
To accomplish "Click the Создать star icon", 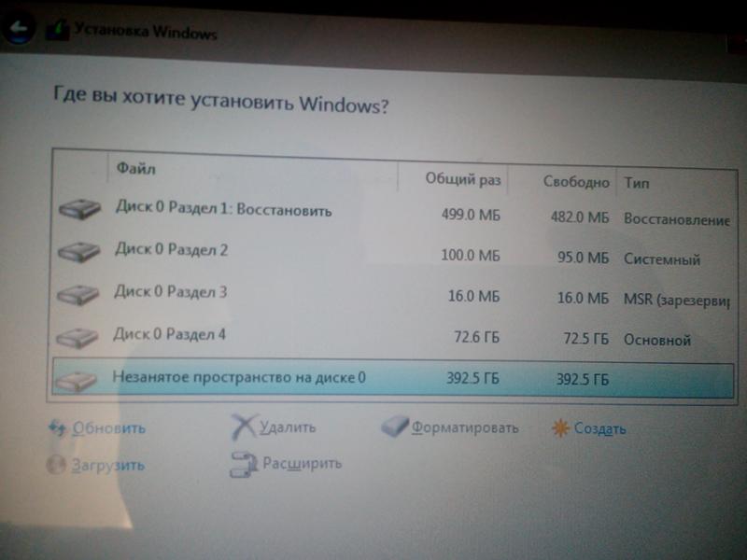I will click(561, 428).
